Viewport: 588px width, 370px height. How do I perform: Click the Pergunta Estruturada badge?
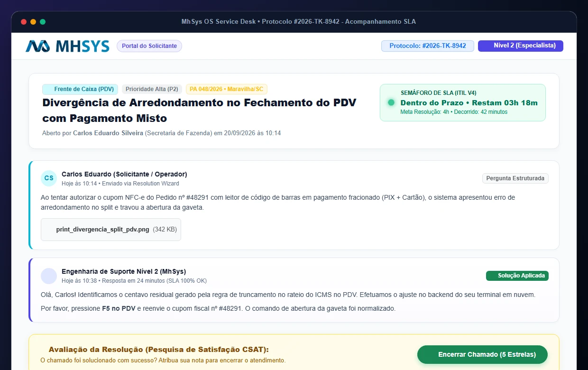(515, 178)
